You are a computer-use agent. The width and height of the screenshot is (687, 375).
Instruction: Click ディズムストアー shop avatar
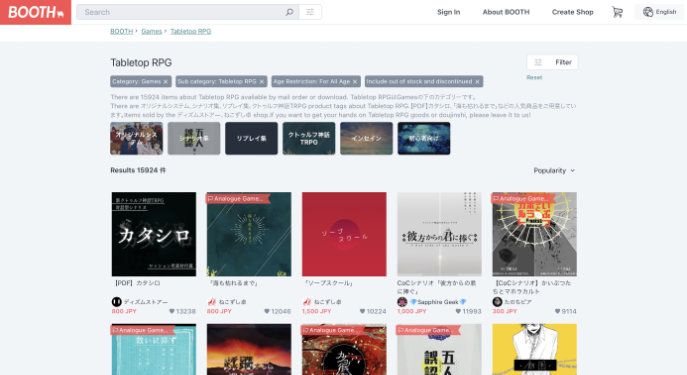(116, 302)
